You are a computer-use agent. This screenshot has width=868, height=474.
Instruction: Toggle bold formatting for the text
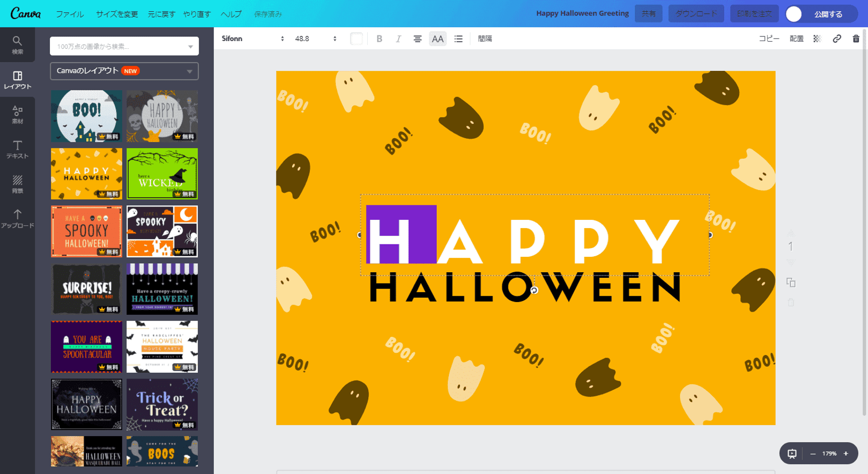[x=379, y=39]
